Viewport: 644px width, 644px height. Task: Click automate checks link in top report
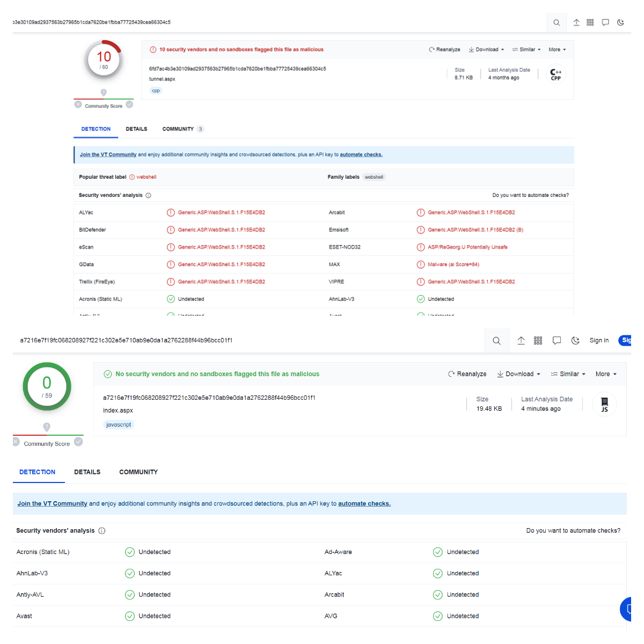(x=361, y=155)
